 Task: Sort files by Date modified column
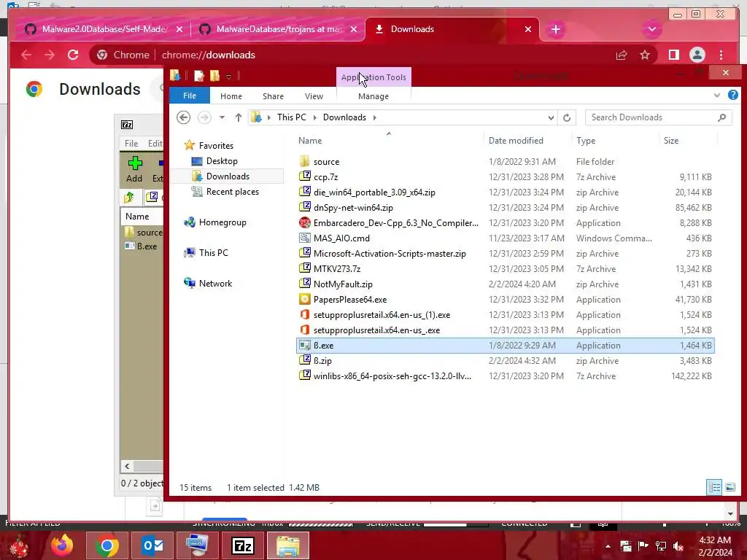[x=516, y=141]
